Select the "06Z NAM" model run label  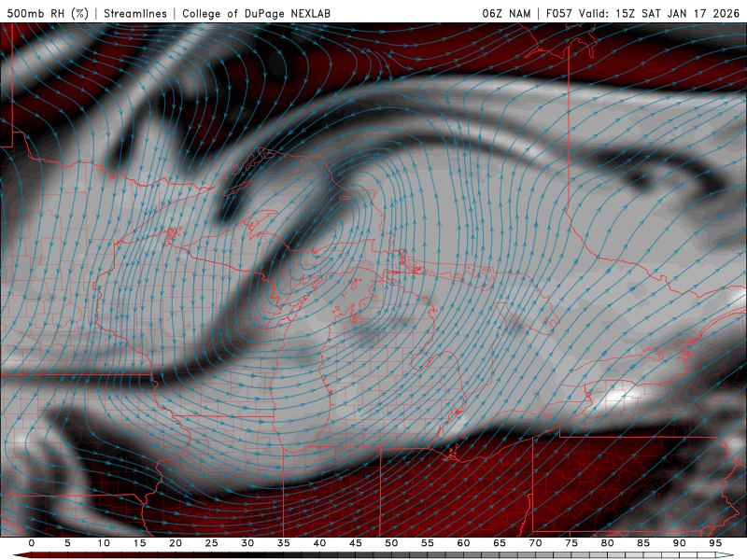(506, 13)
